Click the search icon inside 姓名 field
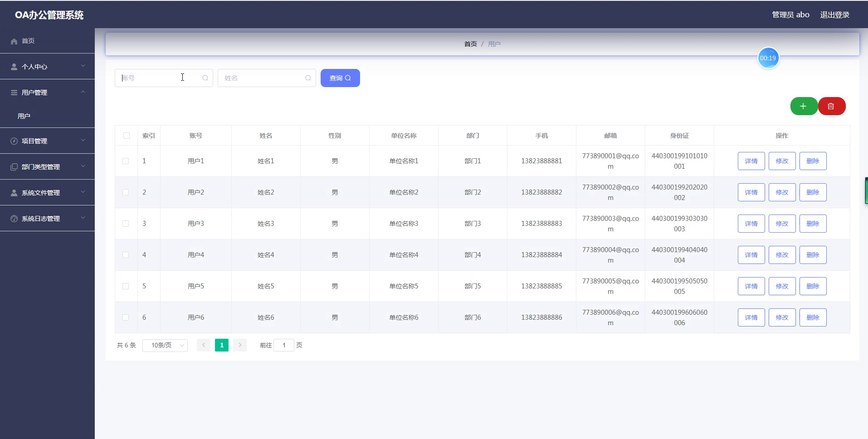 pos(308,78)
